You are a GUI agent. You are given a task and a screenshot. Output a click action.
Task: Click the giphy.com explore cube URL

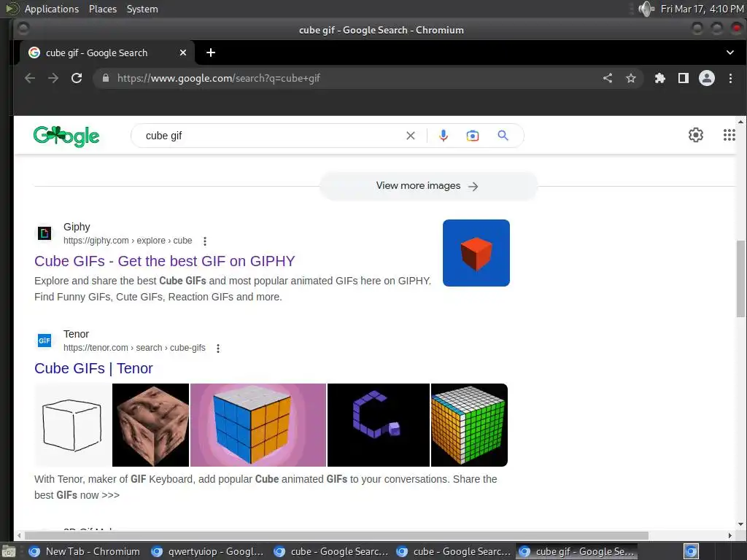click(x=128, y=241)
